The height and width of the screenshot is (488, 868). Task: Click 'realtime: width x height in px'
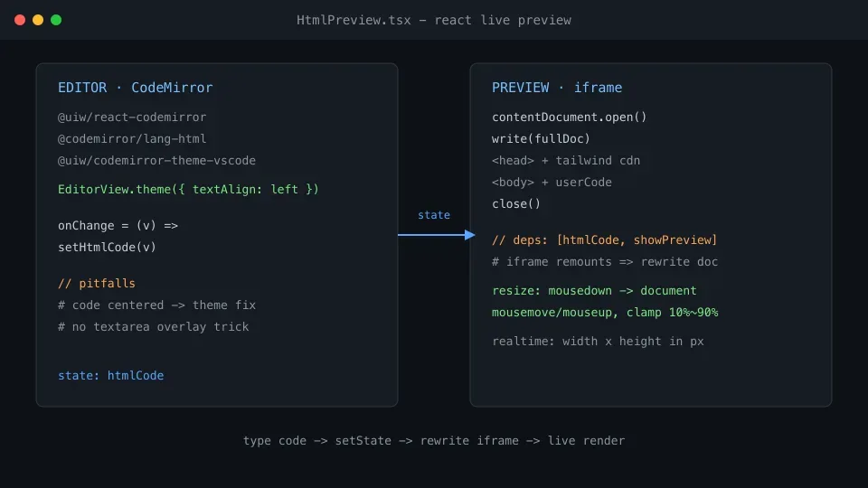click(x=598, y=342)
